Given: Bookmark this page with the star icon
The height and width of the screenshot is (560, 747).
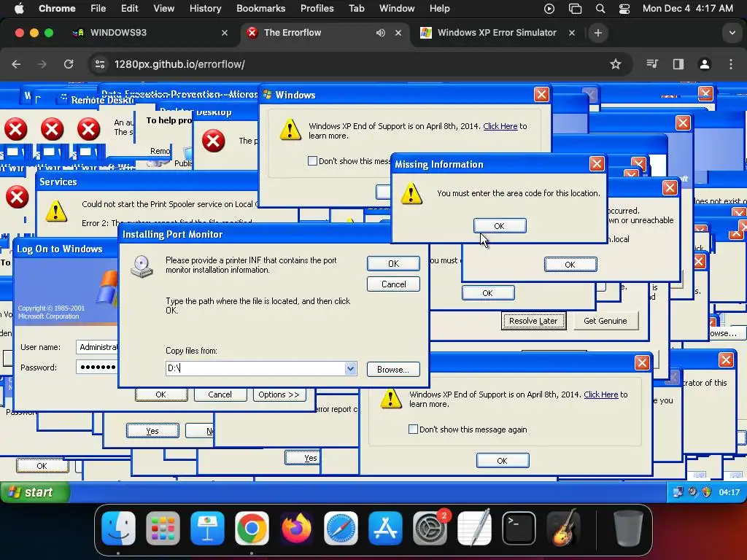Looking at the screenshot, I should (x=616, y=64).
